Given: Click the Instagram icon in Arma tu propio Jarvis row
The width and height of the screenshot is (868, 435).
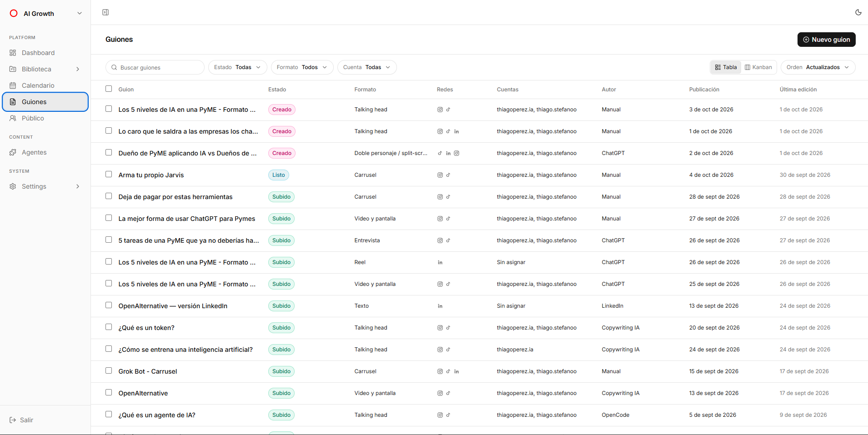Looking at the screenshot, I should point(440,175).
